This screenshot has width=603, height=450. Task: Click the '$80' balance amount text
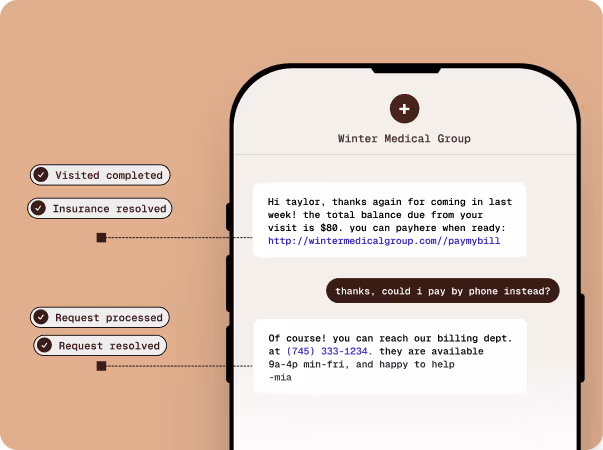coord(329,228)
